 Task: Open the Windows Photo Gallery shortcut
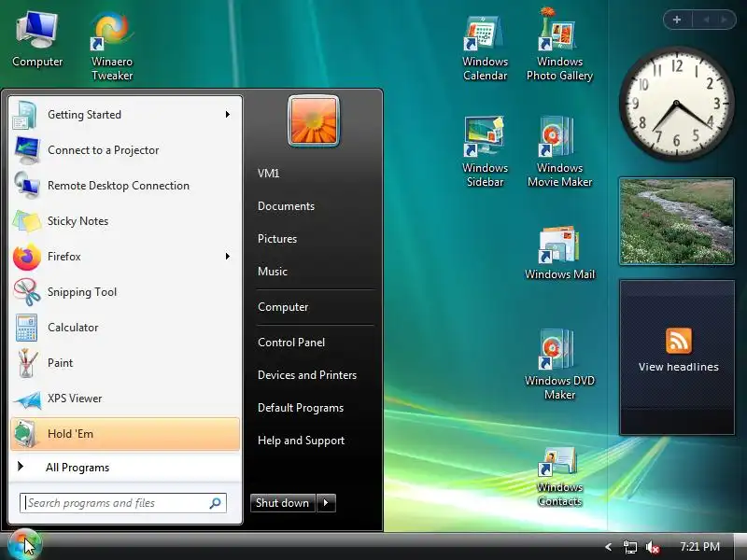pyautogui.click(x=559, y=45)
